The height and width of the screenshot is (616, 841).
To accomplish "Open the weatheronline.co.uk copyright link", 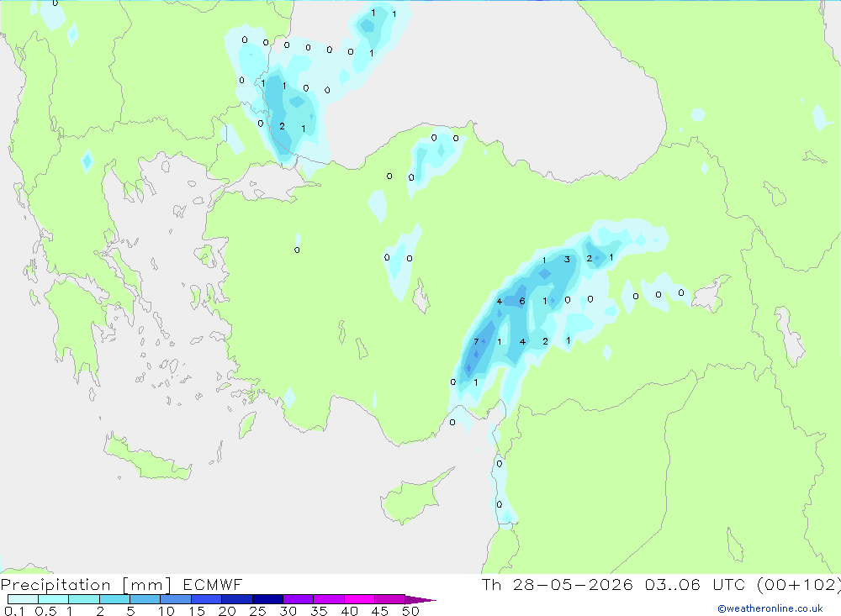I will (x=770, y=608).
